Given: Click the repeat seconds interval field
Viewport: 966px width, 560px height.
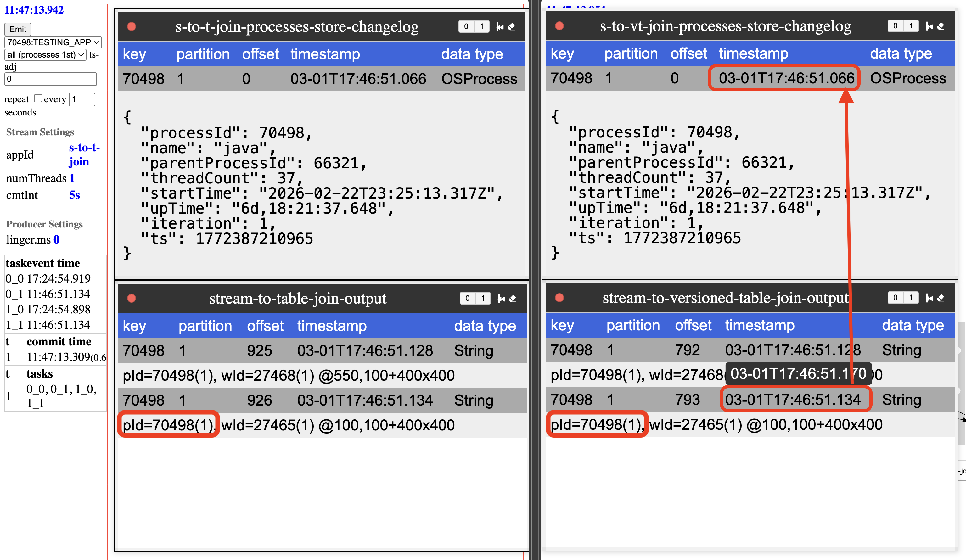Looking at the screenshot, I should click(x=81, y=100).
